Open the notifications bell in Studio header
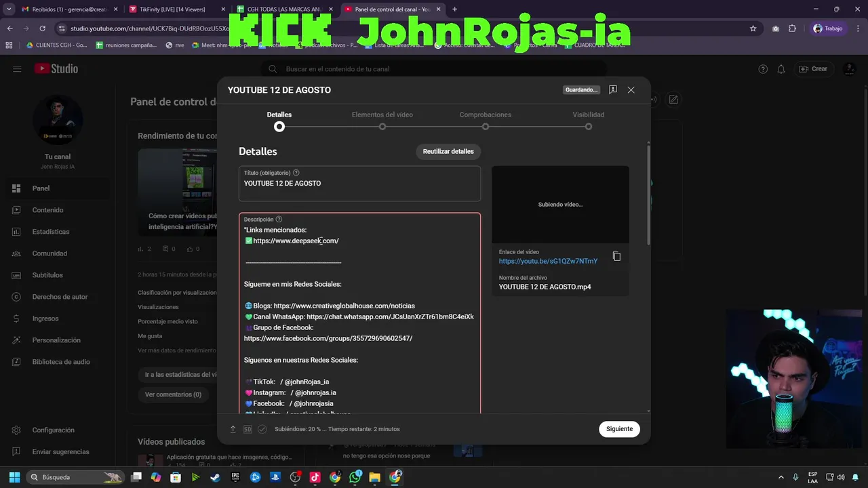 [x=781, y=68]
